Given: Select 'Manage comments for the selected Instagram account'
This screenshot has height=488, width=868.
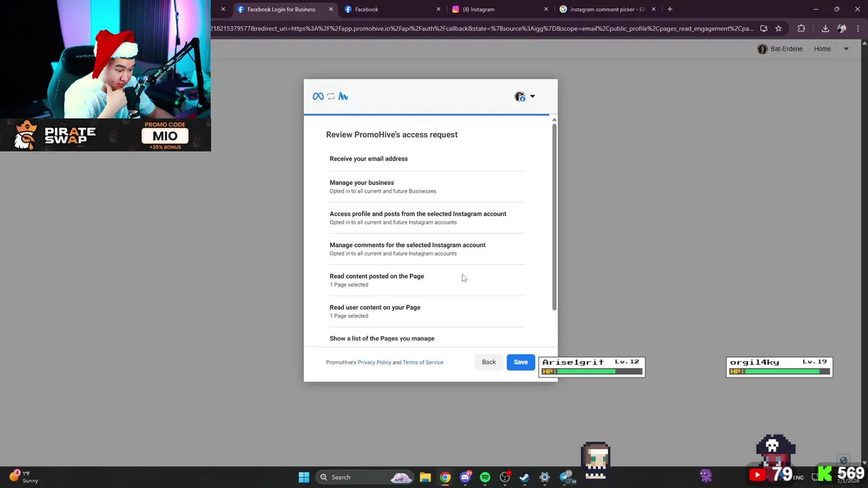Looking at the screenshot, I should [x=427, y=249].
